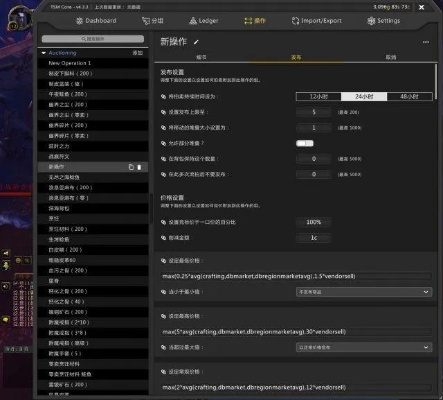This screenshot has height=400, width=443.
Task: Select the 12小时 duration option
Action: (x=319, y=97)
